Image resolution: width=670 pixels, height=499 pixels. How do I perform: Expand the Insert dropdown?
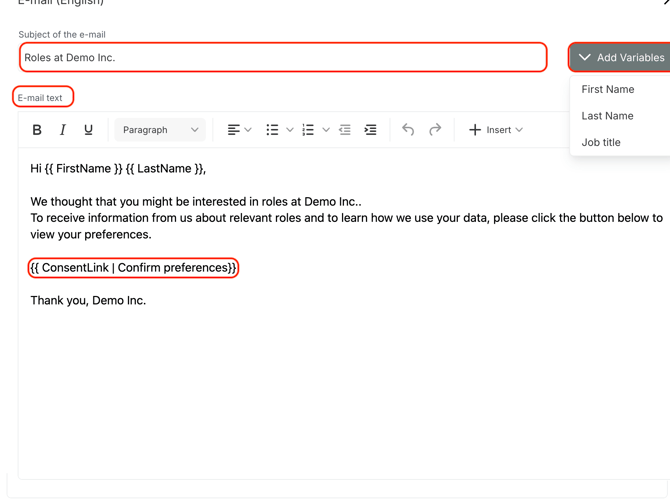[496, 130]
